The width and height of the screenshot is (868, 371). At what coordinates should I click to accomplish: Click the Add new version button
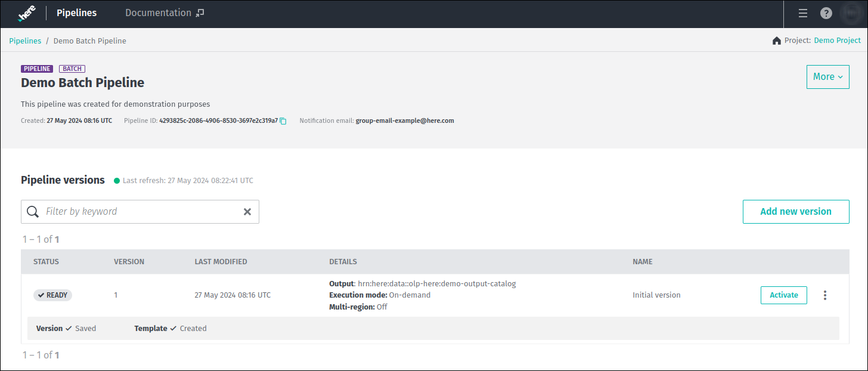[796, 212]
